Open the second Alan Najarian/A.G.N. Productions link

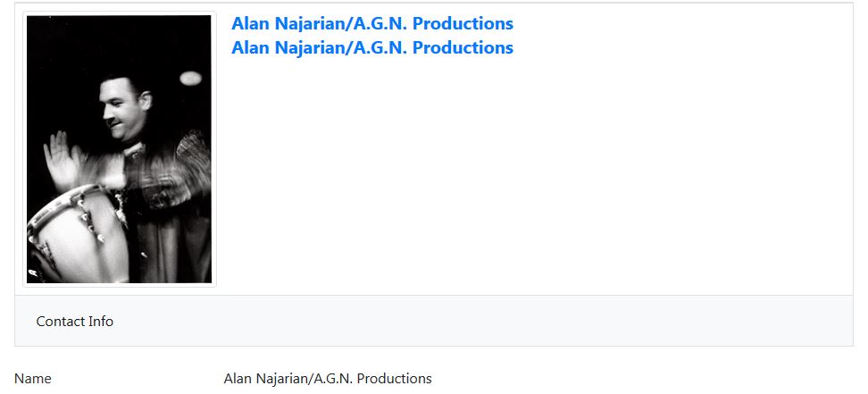point(372,47)
